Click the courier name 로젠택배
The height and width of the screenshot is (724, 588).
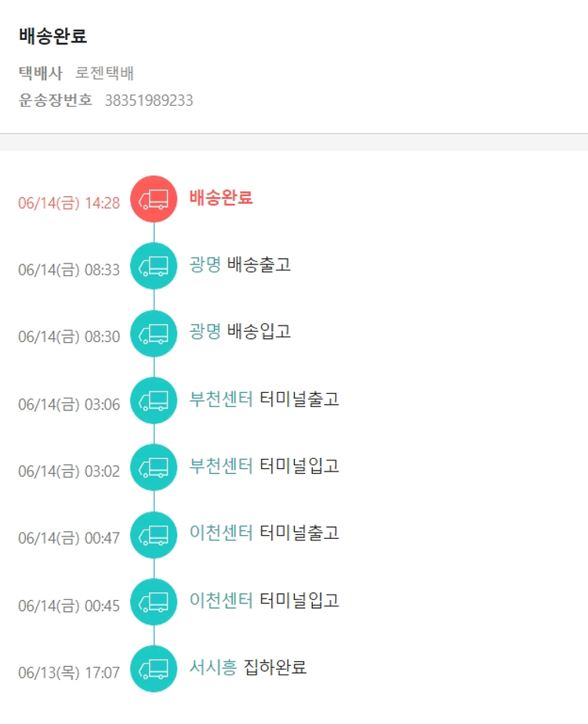(x=105, y=74)
